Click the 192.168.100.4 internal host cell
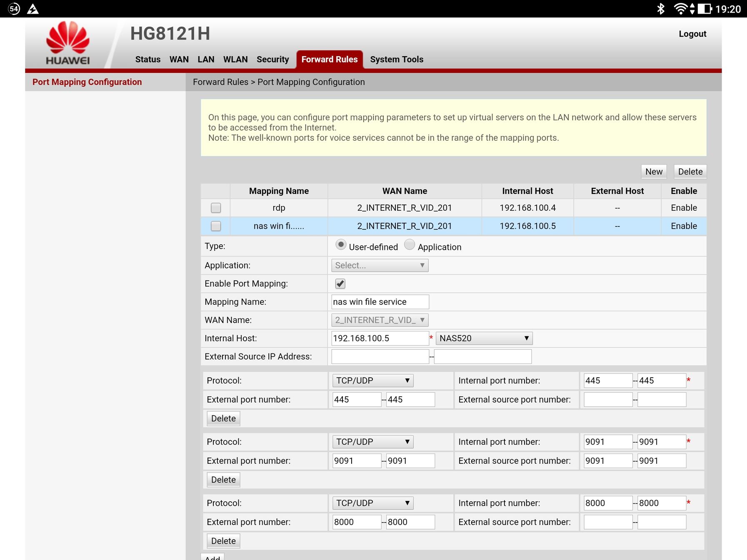This screenshot has width=747, height=560. pos(527,208)
